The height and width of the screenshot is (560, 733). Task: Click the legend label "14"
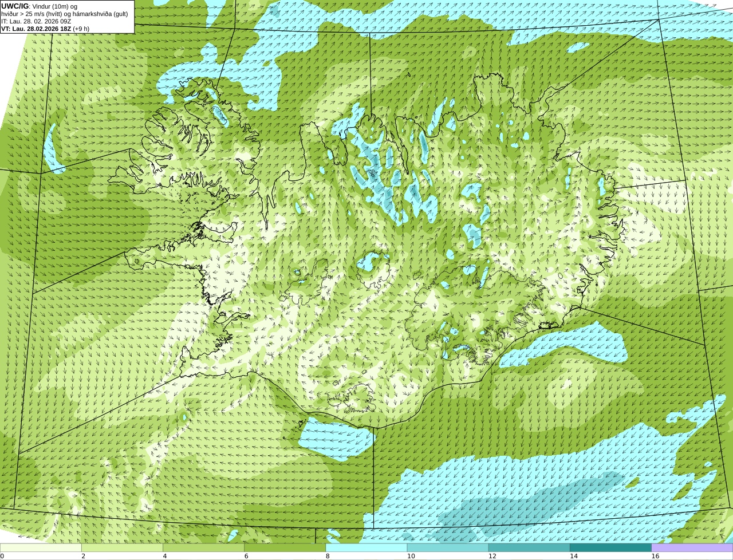[574, 556]
